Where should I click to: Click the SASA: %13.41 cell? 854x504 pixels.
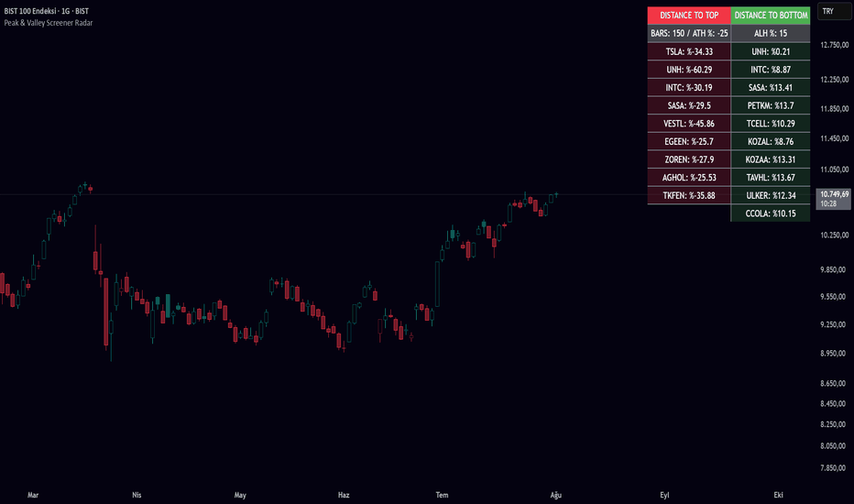pos(771,87)
